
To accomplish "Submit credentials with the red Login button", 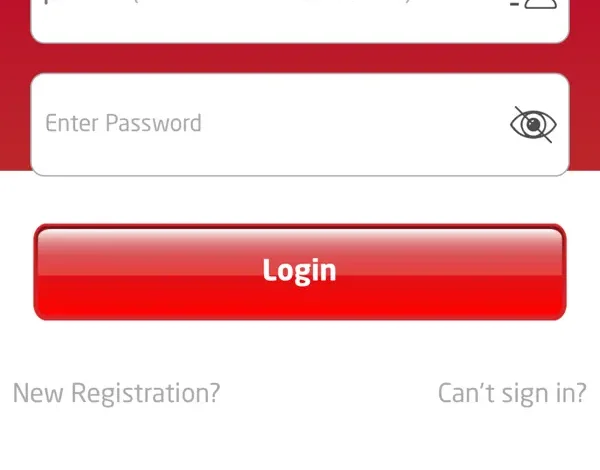I will (x=300, y=272).
